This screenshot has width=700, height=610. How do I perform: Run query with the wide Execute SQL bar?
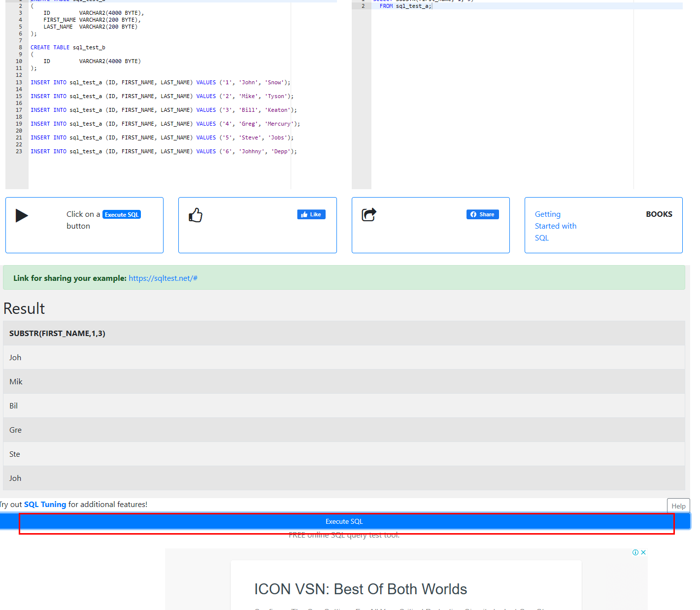(x=344, y=521)
